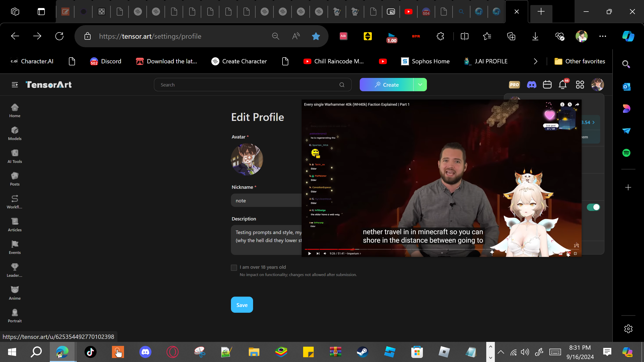Open Workflows in the sidebar
Screen dimensions: 644x362
pos(15,202)
